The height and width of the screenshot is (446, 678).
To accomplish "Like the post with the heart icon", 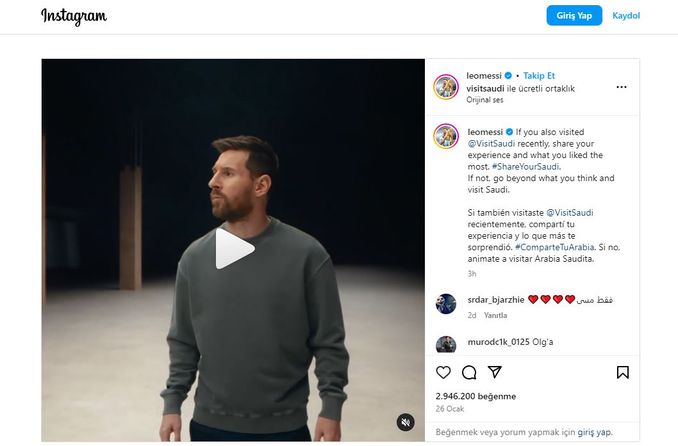I will pos(443,372).
